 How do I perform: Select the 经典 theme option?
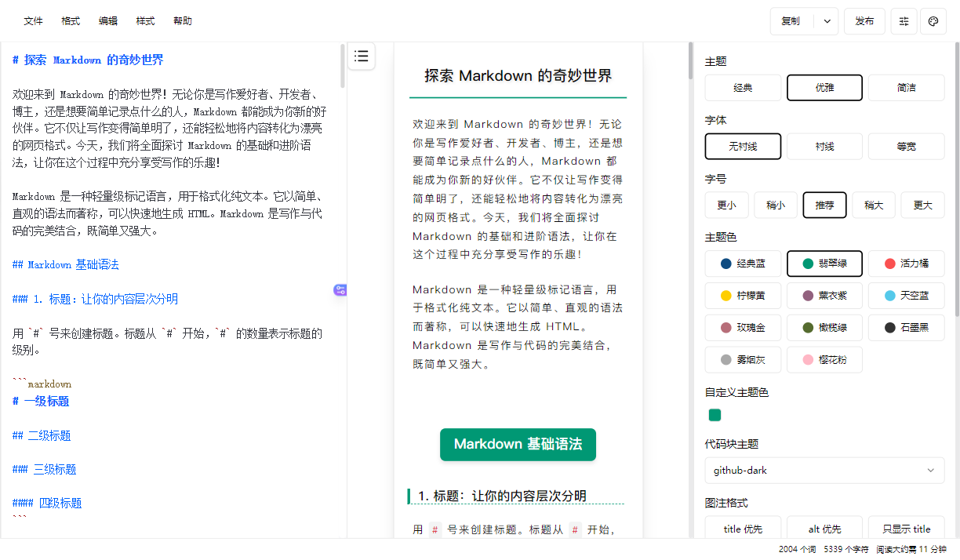pos(743,88)
